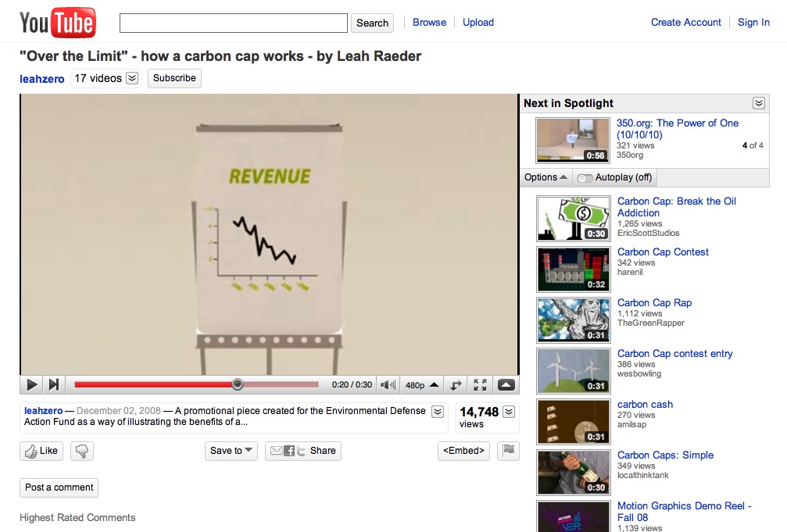Open carbon cash video link
The image size is (787, 532).
645,404
